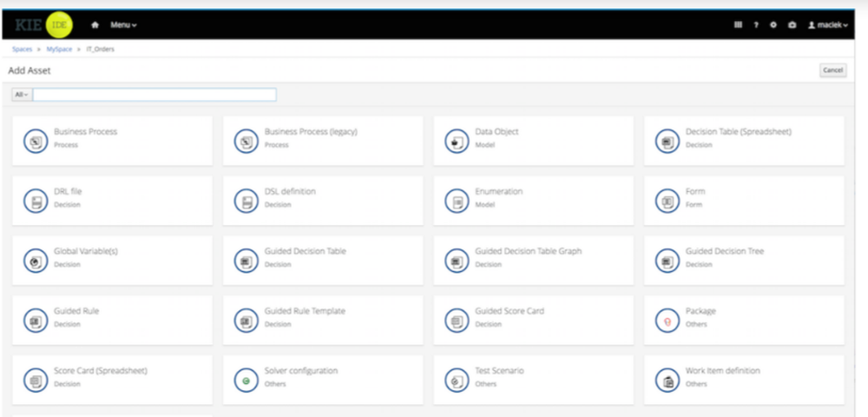Click the IT_Orders breadcrumb
The image size is (868, 417).
coord(100,50)
